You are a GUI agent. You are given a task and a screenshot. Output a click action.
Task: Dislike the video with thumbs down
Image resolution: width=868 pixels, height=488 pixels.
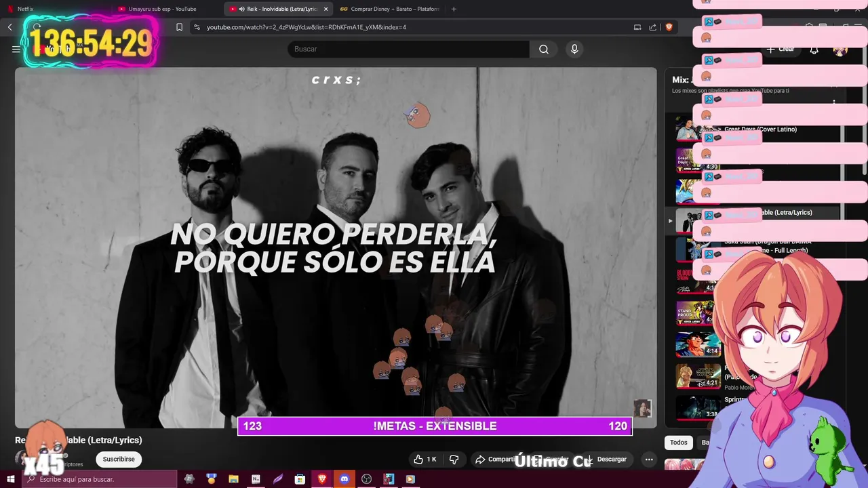coord(454,459)
